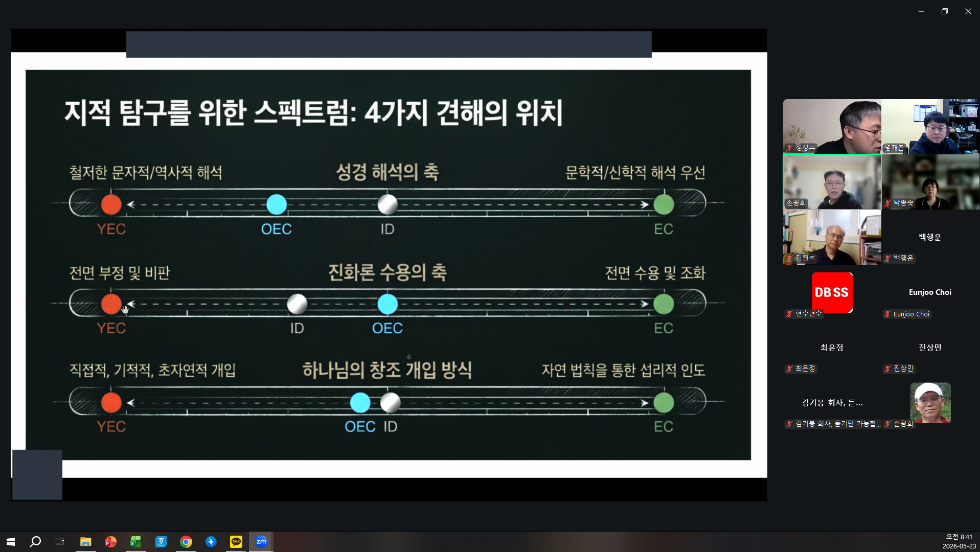Click the white ID dot on the 성경 해석 axis
Image resolution: width=980 pixels, height=552 pixels.
[388, 204]
